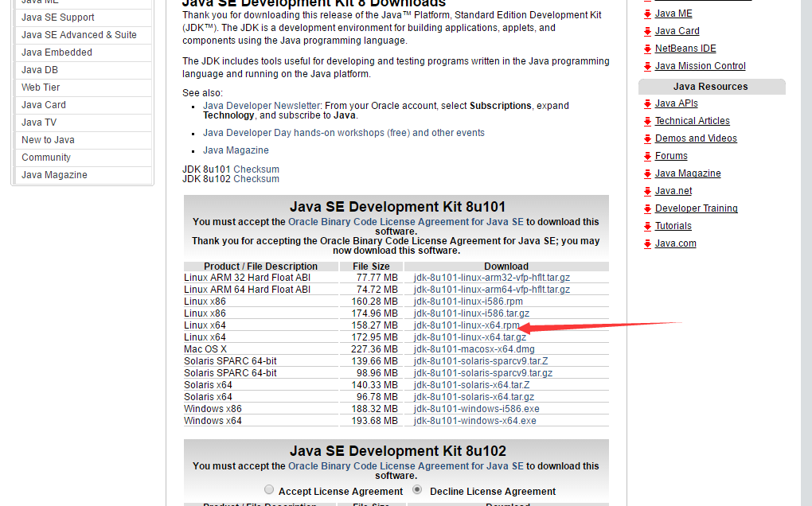
Task: Open Demos and Videos resource link
Action: coord(696,138)
